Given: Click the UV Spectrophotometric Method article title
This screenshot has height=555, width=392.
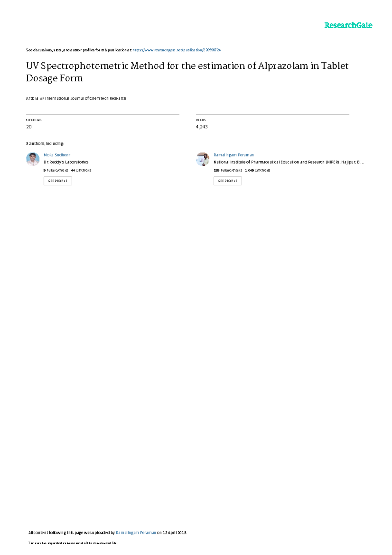Looking at the screenshot, I should [x=187, y=72].
